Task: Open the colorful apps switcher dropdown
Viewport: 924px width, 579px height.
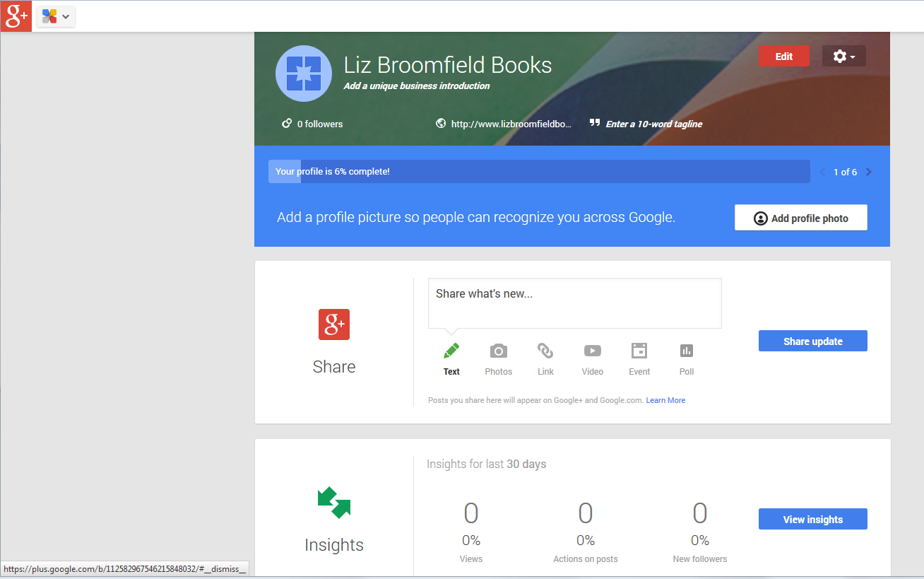Action: tap(56, 16)
